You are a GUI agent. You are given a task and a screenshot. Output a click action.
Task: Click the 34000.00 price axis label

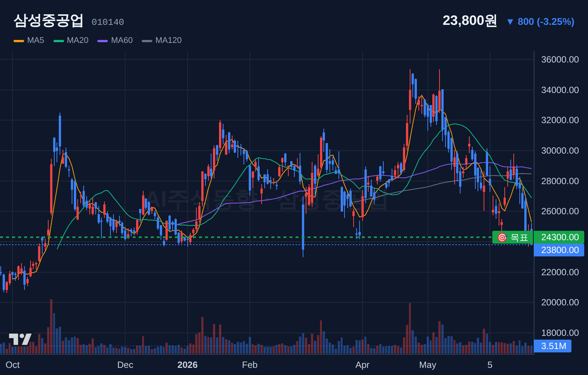(560, 90)
